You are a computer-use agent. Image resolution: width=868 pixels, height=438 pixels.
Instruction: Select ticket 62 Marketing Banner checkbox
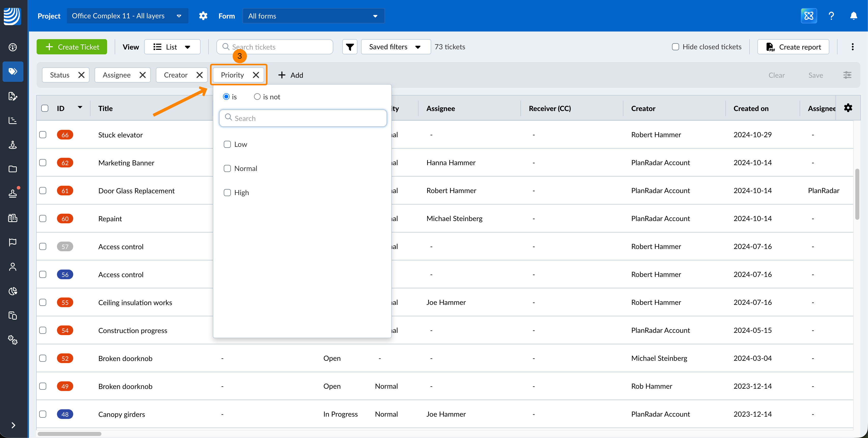click(x=43, y=163)
